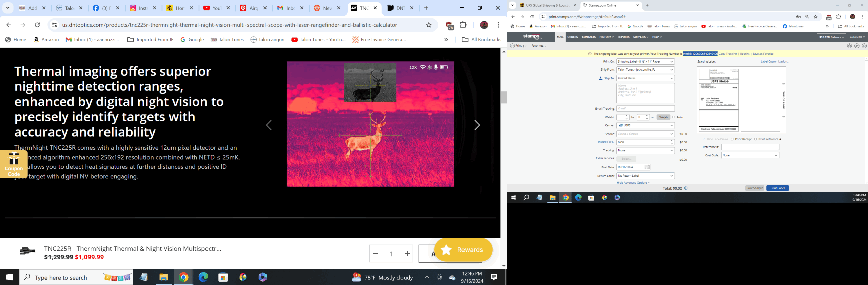Open the Select a Service dropdown
The width and height of the screenshot is (868, 285).
pos(646,134)
